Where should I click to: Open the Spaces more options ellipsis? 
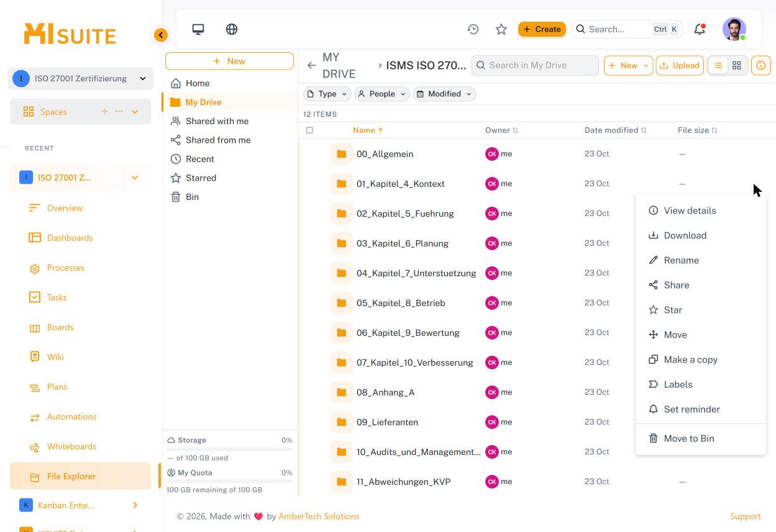[x=119, y=112]
